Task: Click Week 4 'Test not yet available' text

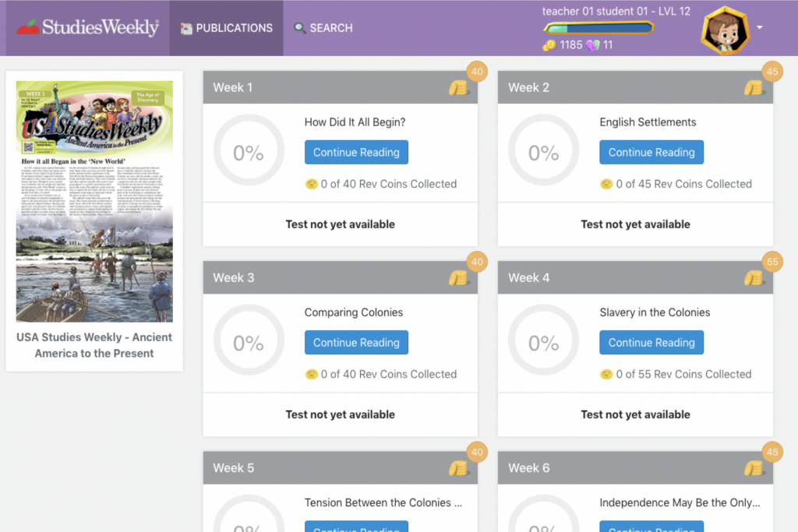Action: click(636, 414)
